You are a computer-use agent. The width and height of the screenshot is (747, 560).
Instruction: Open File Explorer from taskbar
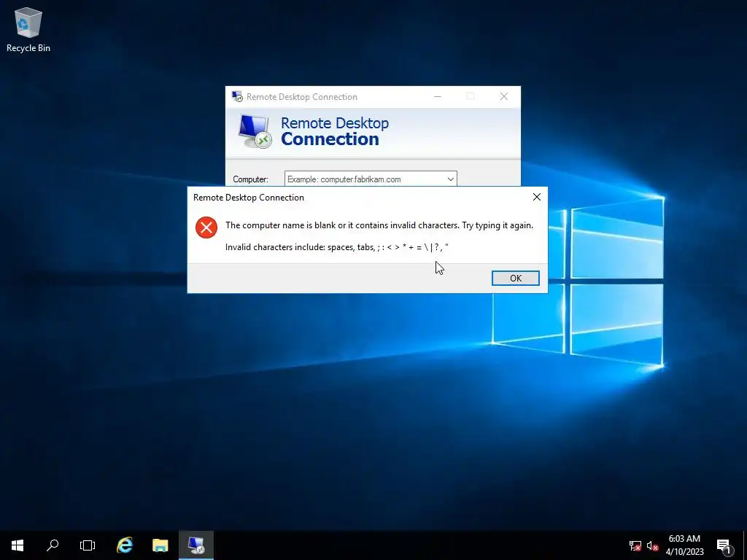160,545
